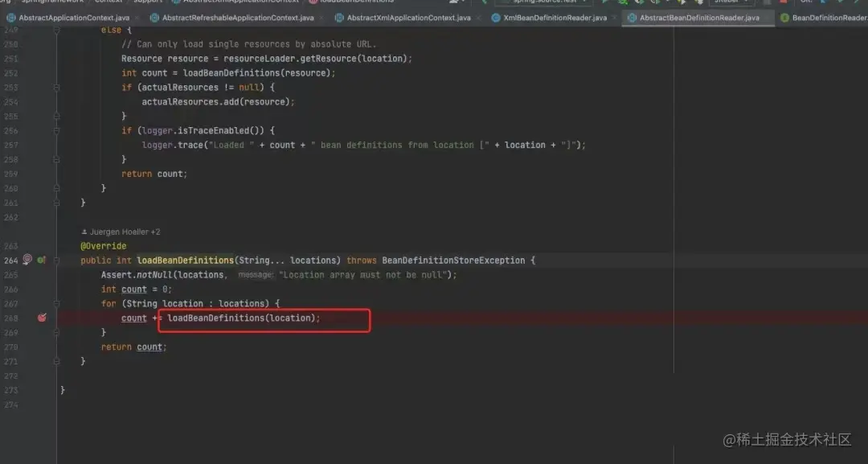The image size is (868, 464).
Task: Click the override gutter icon on line 264
Action: (x=41, y=260)
